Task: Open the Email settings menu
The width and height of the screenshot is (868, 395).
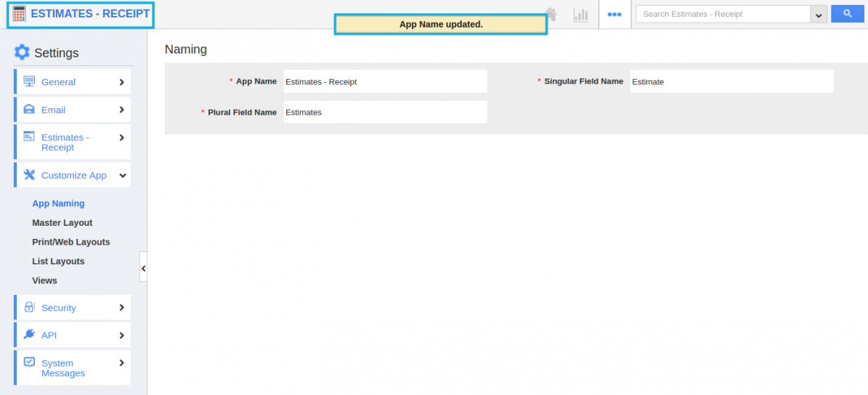Action: point(73,110)
